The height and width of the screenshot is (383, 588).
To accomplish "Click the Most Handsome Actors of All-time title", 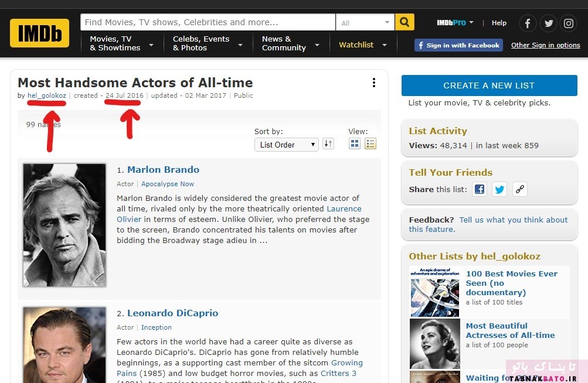I will [135, 83].
